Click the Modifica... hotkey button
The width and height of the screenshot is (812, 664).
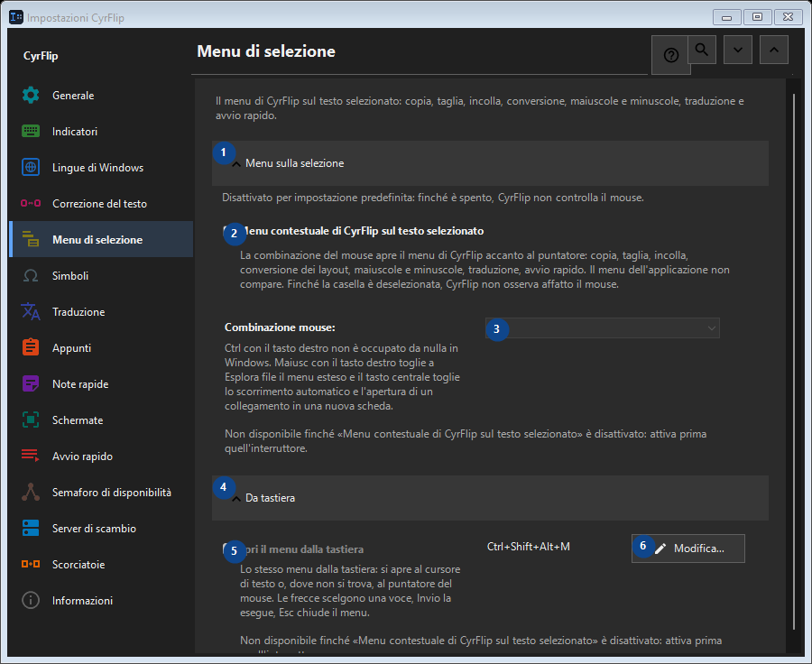click(x=688, y=549)
